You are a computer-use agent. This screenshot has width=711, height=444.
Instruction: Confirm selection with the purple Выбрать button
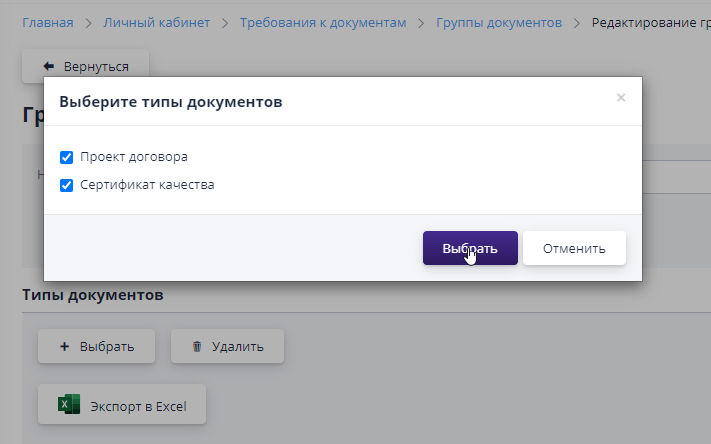[x=470, y=248]
